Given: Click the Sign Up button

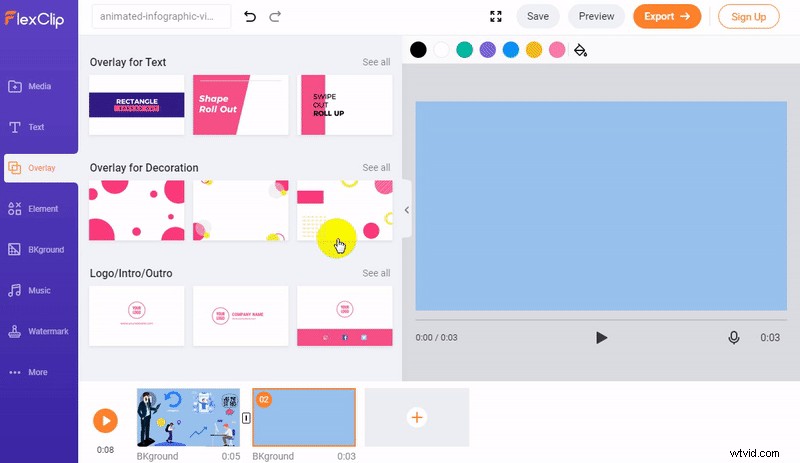Looking at the screenshot, I should [749, 16].
